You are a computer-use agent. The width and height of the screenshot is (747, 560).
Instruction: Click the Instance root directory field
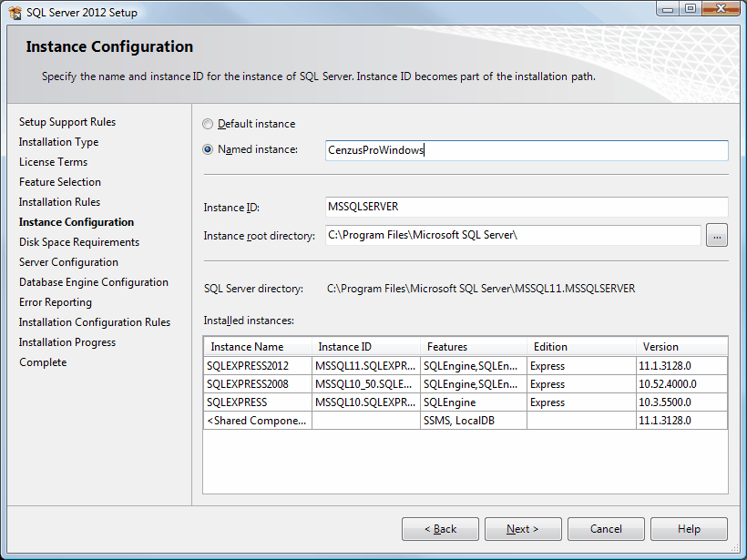[513, 235]
